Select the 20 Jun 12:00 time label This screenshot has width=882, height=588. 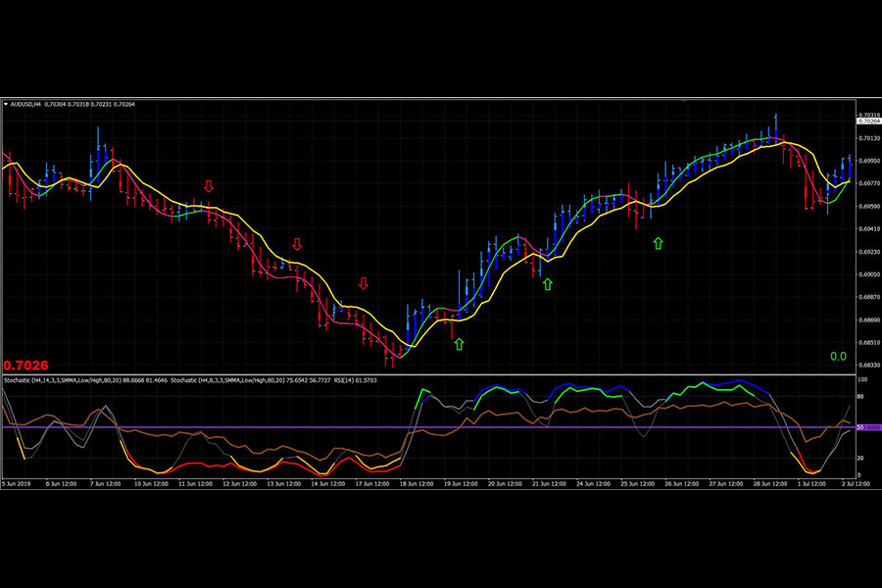(x=505, y=483)
